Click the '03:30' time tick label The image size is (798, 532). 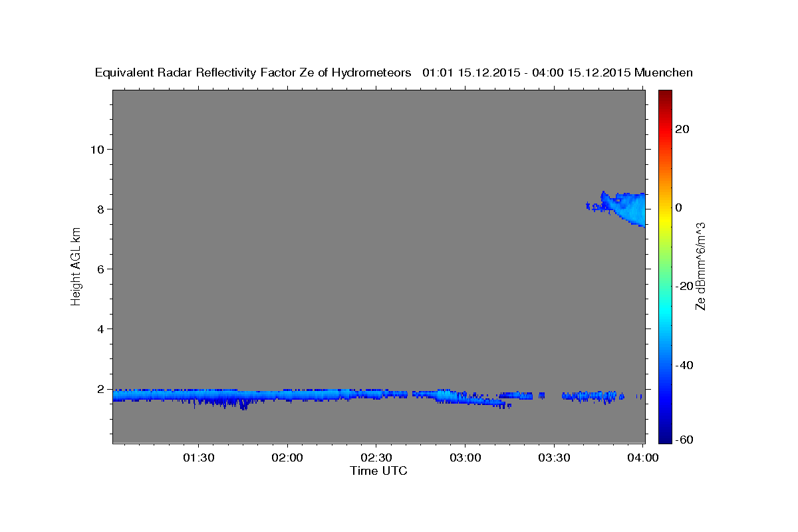[x=554, y=458]
